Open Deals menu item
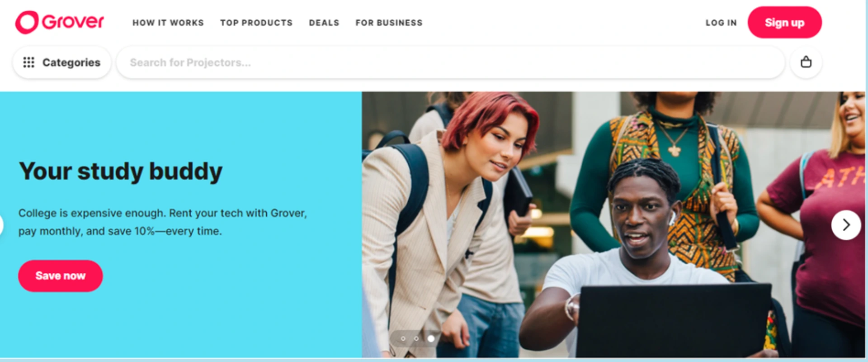The image size is (868, 362). 324,23
